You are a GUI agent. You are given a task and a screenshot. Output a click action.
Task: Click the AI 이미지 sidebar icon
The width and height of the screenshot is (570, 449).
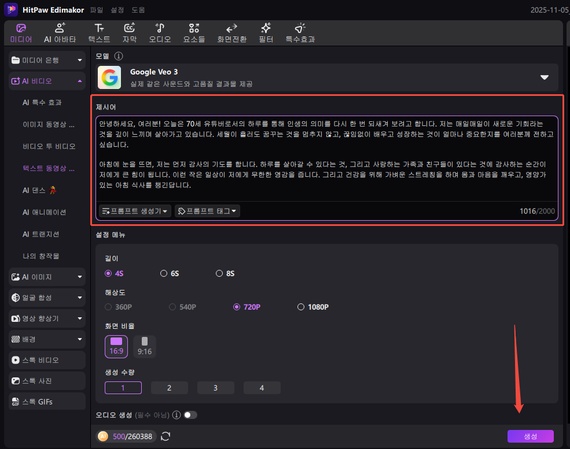point(15,277)
